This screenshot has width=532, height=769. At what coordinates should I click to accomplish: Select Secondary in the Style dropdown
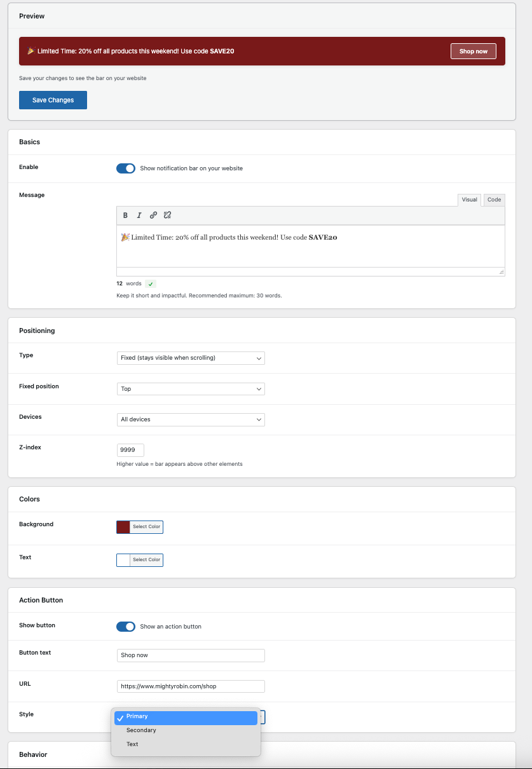coord(141,730)
